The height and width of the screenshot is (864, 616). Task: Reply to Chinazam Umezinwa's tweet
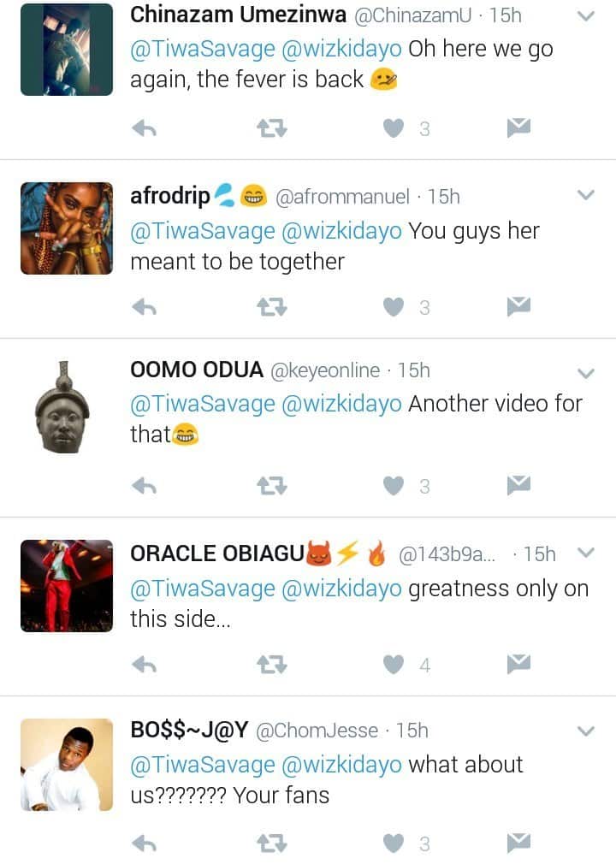tap(144, 128)
